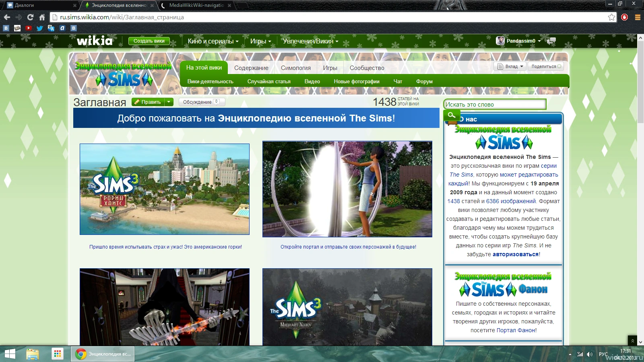Open the Windows Start button

pos(10,354)
